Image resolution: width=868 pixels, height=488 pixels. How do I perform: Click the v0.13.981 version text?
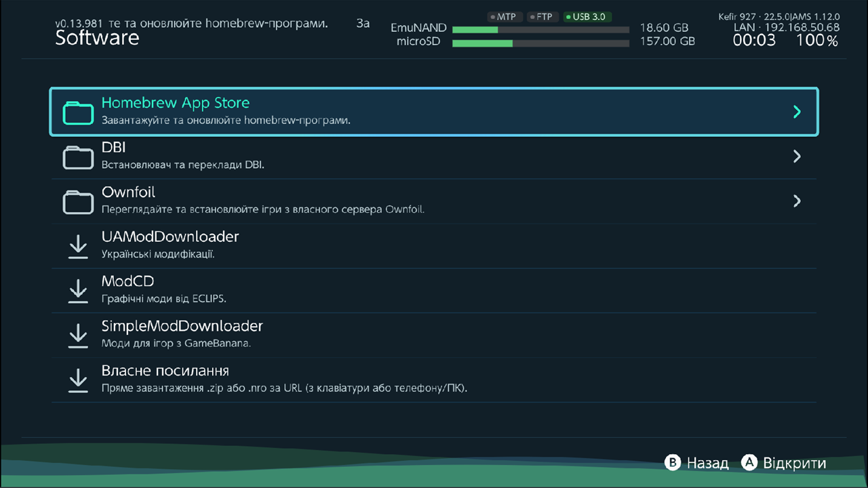click(x=79, y=24)
